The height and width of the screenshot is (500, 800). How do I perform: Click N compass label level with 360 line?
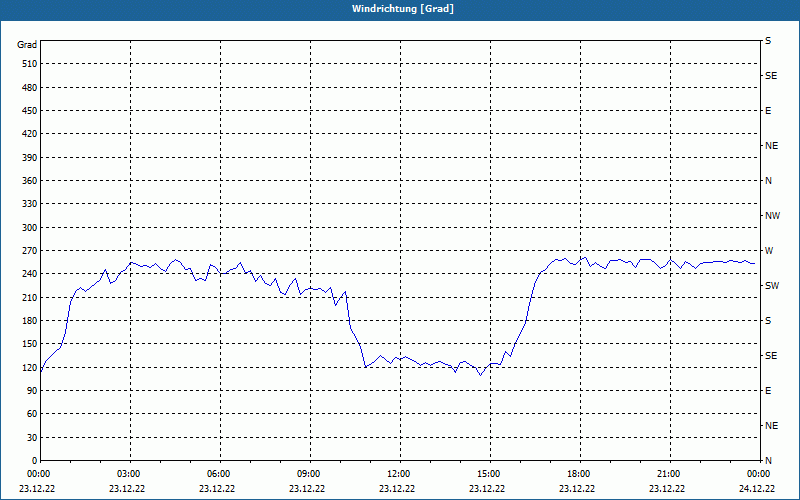click(768, 181)
